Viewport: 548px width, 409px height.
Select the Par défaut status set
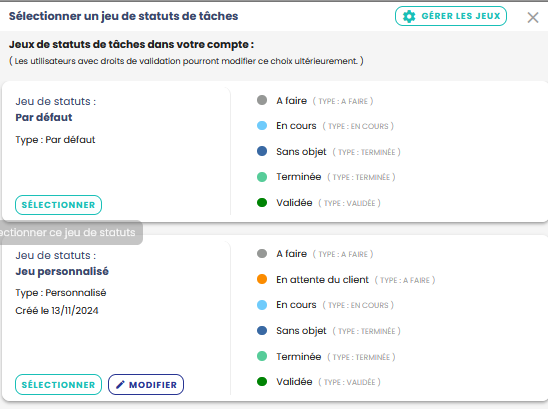pos(58,205)
